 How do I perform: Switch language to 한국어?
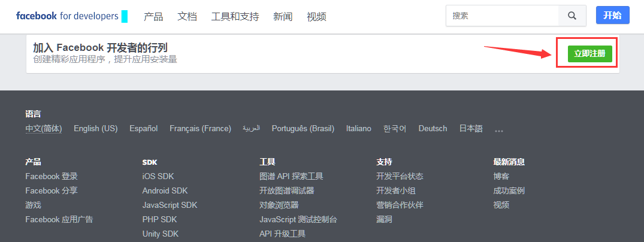tap(395, 129)
